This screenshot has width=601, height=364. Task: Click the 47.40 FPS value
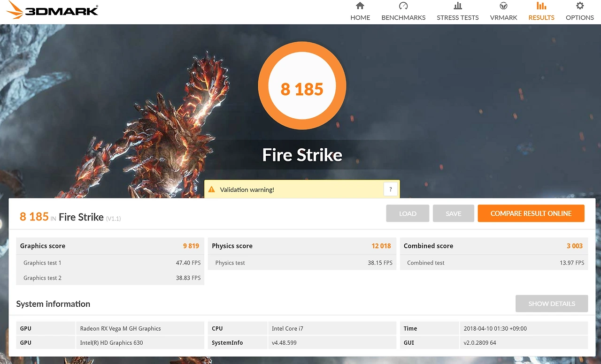pos(188,263)
